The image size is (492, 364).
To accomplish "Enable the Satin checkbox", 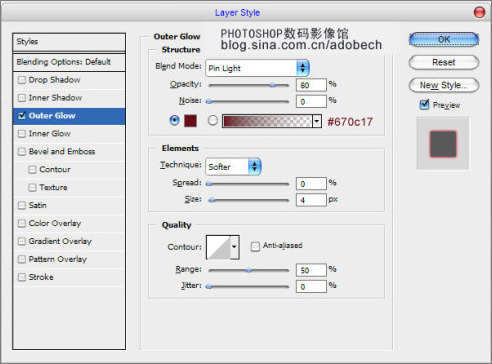I will 22,205.
